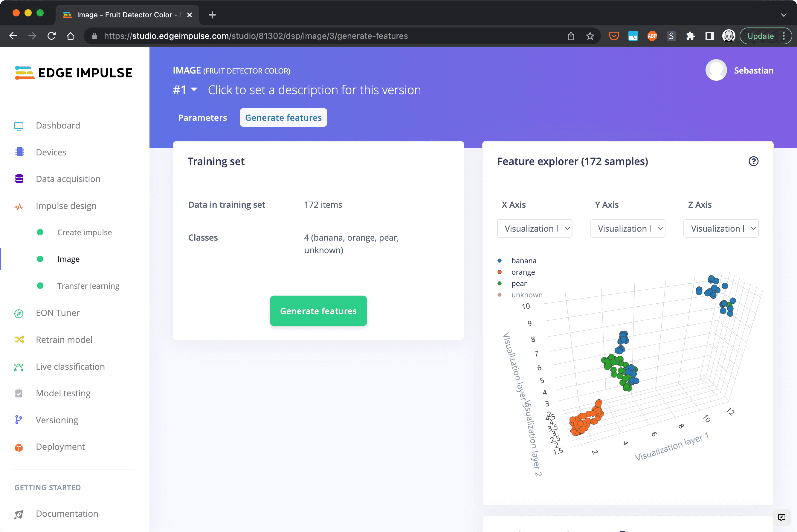Switch to the Parameters tab
This screenshot has height=532, width=797.
click(x=202, y=118)
